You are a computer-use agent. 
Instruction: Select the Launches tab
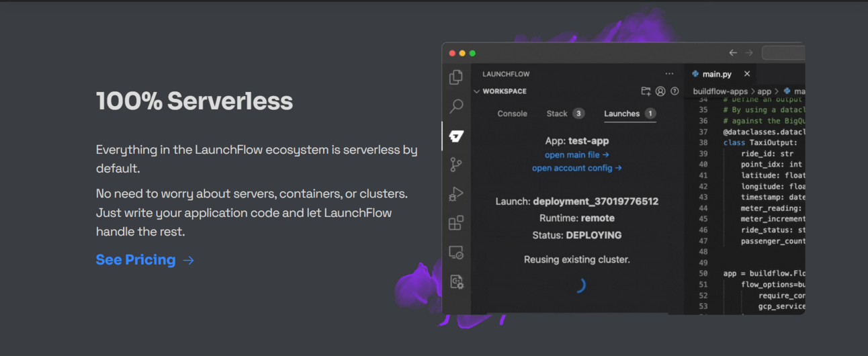(630, 114)
